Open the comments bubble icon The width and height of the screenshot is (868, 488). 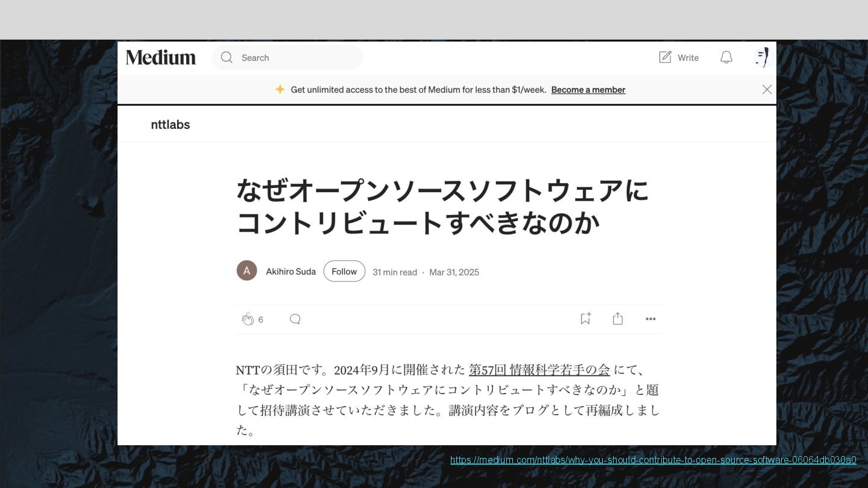point(295,319)
